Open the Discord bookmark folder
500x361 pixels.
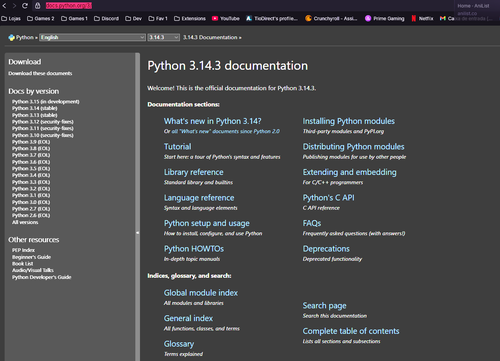pyautogui.click(x=106, y=18)
